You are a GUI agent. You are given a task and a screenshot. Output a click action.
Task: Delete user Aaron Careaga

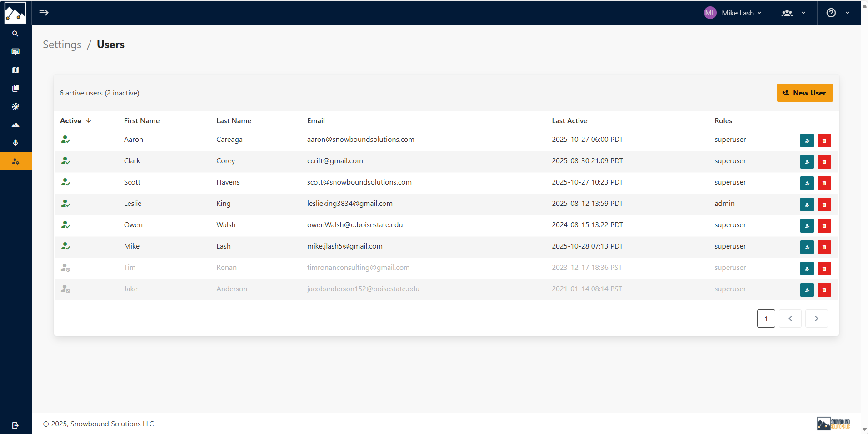[824, 140]
